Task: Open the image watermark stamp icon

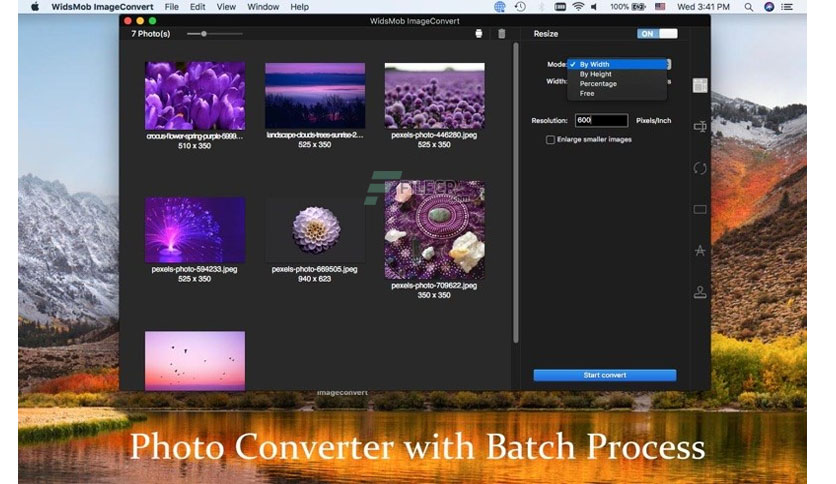Action: tap(700, 292)
